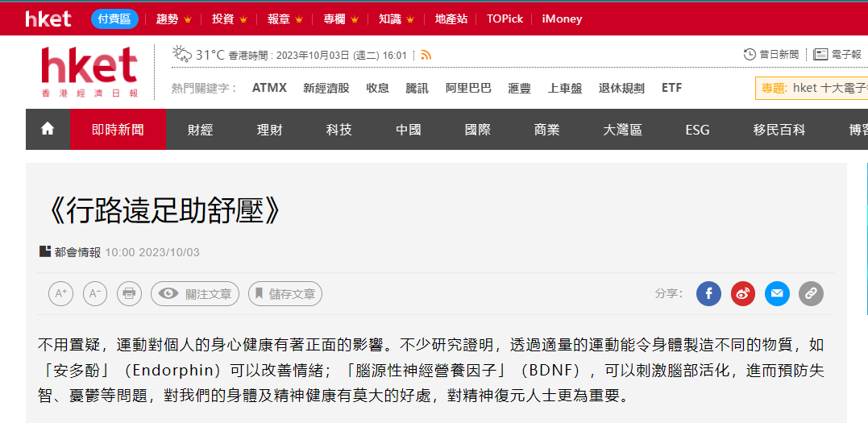Image resolution: width=868 pixels, height=423 pixels.
Task: Increase font size with A+ icon
Action: tap(60, 294)
